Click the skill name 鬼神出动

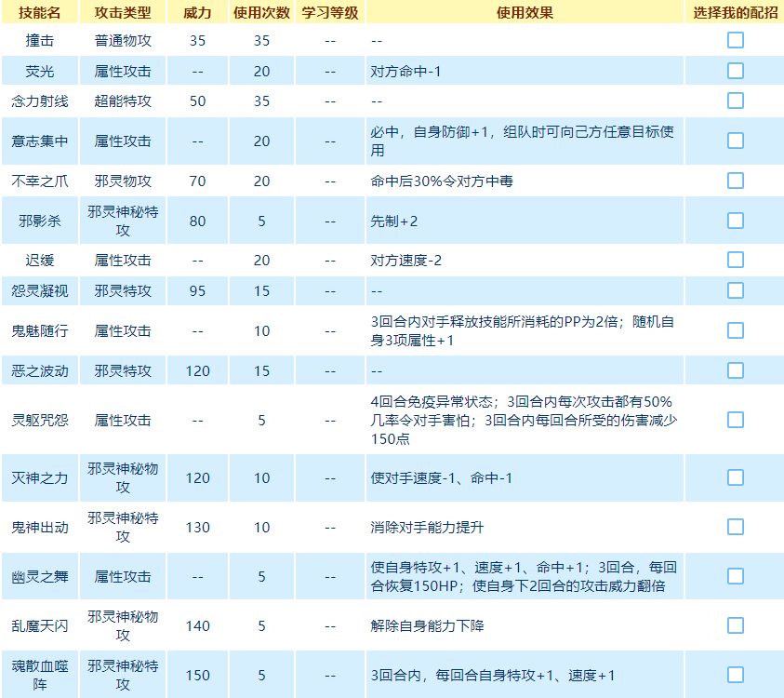pos(39,528)
